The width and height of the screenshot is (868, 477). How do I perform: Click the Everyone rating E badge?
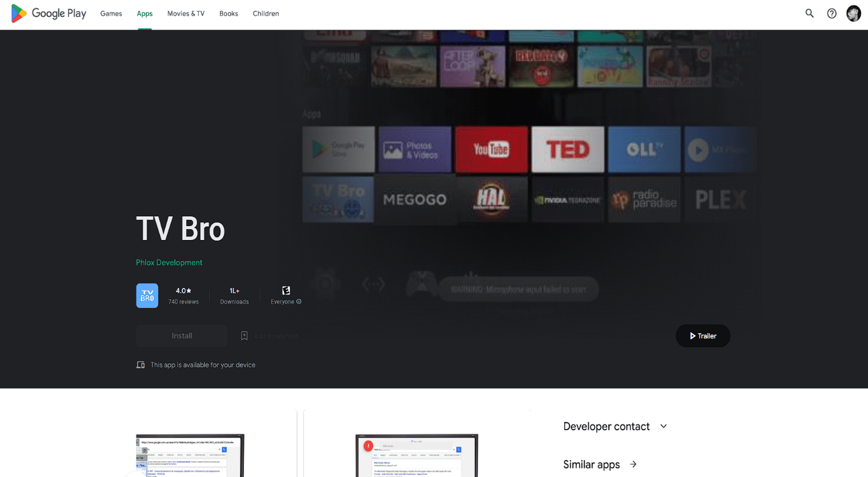coord(286,290)
